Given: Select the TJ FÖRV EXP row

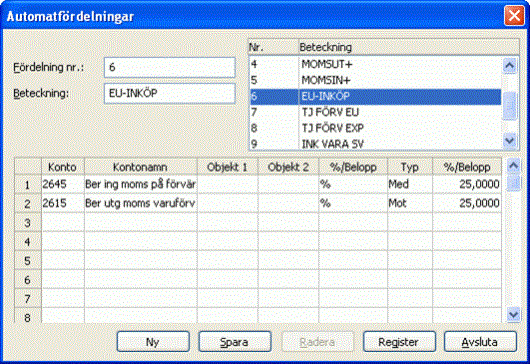Looking at the screenshot, I should (375, 128).
